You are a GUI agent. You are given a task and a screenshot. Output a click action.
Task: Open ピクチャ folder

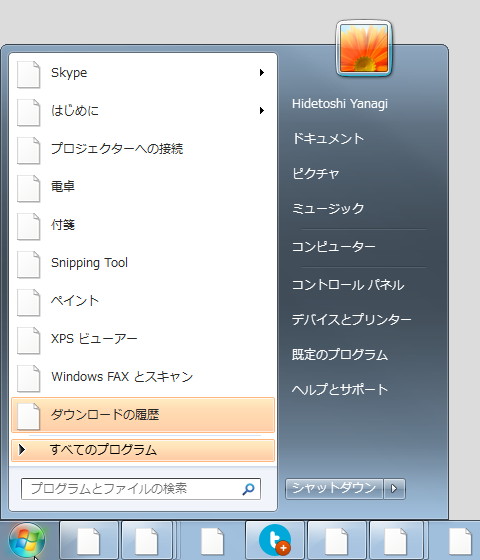(315, 174)
